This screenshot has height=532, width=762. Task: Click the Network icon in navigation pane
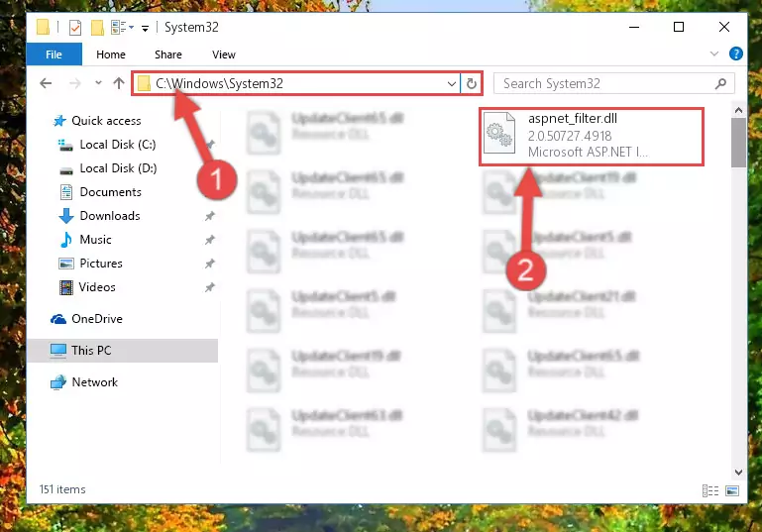[x=58, y=382]
